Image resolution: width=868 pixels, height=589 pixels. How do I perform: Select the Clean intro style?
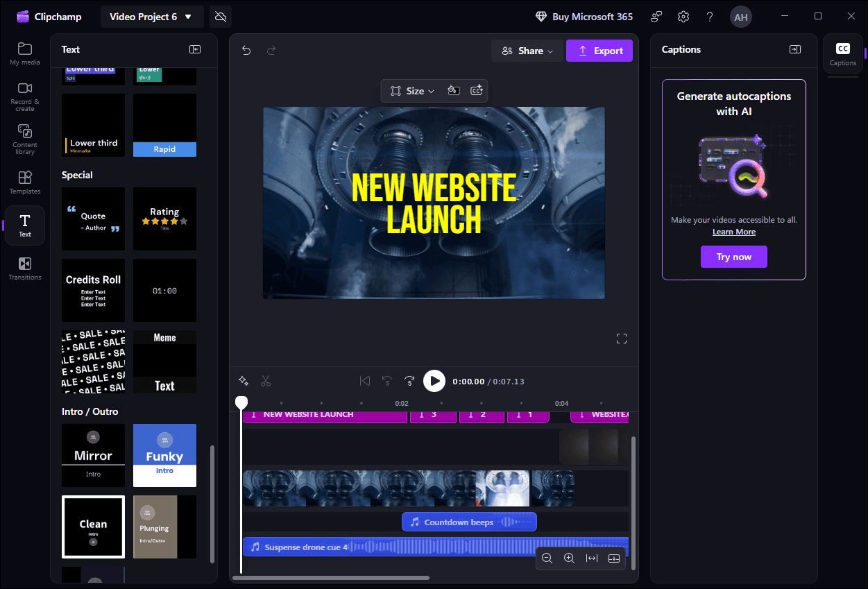tap(94, 527)
